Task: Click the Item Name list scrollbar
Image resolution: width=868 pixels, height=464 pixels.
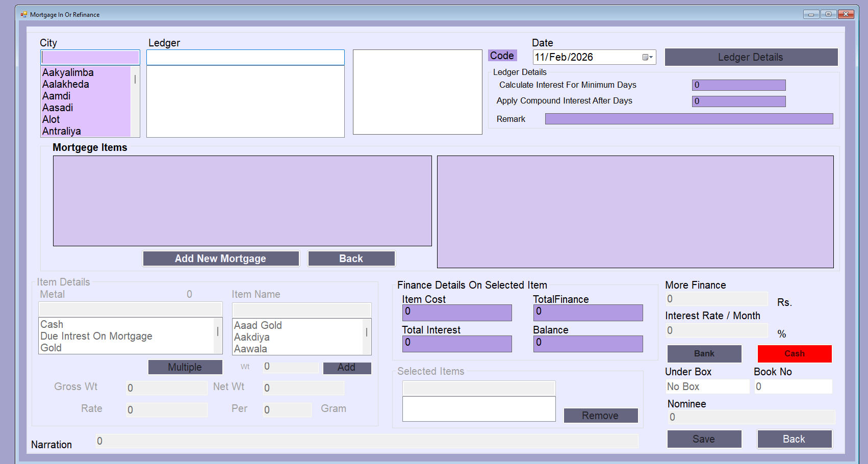Action: tap(367, 337)
